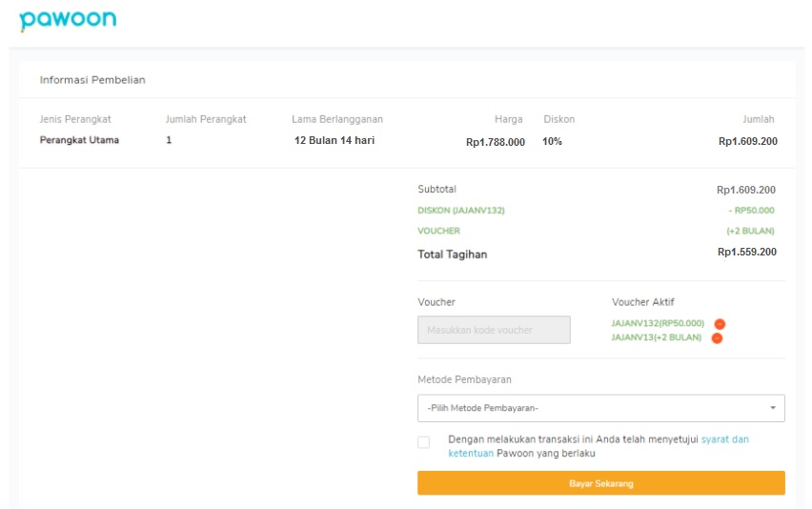Select the JAJANV13(+2 BULAN) voucher text

pyautogui.click(x=656, y=337)
